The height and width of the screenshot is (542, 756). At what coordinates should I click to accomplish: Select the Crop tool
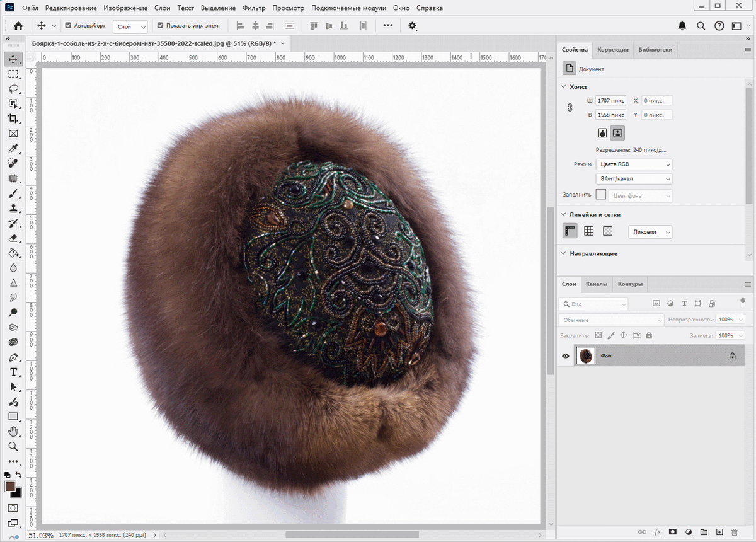[x=13, y=119]
